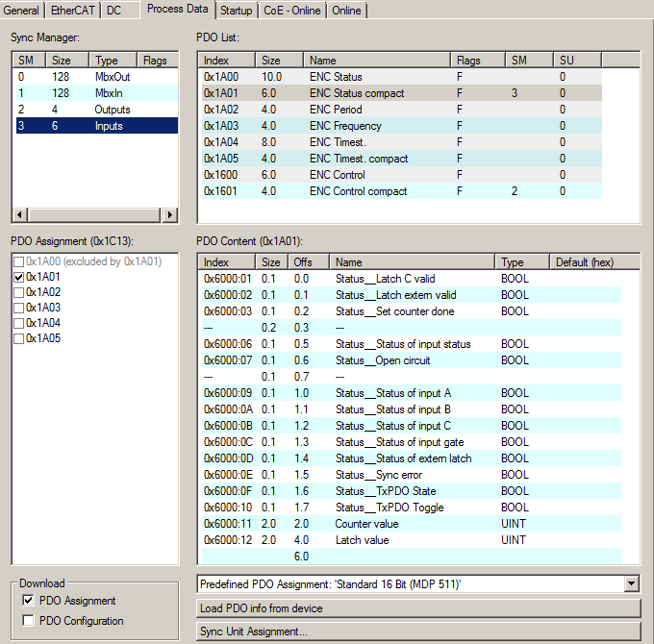The height and width of the screenshot is (644, 654).
Task: Tick the 0x1A05 PDO assignment checkbox
Action: click(19, 339)
